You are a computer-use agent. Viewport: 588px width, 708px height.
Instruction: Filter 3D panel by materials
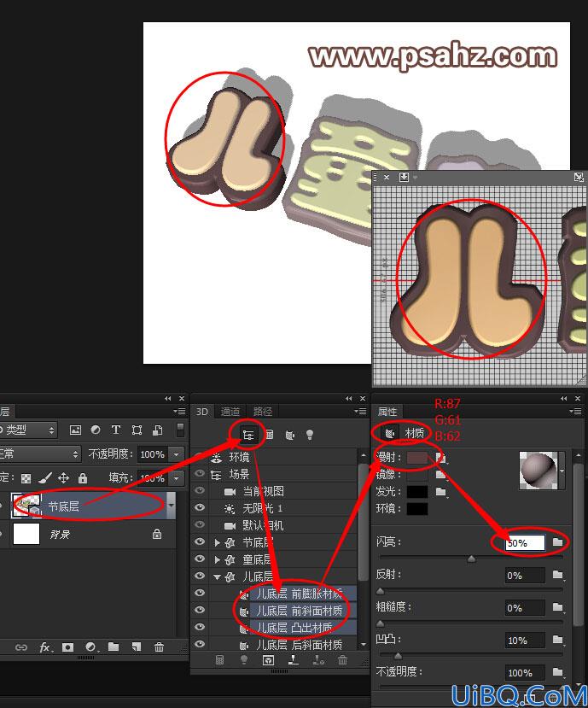pyautogui.click(x=289, y=435)
